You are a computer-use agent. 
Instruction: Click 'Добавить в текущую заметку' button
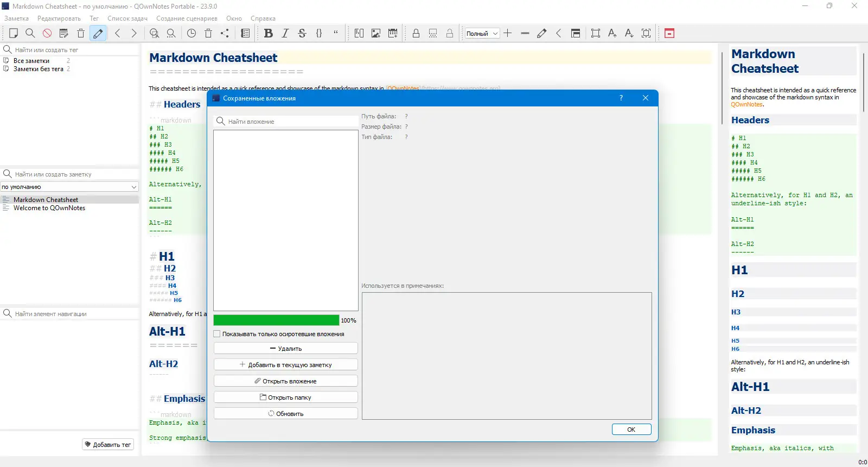286,365
